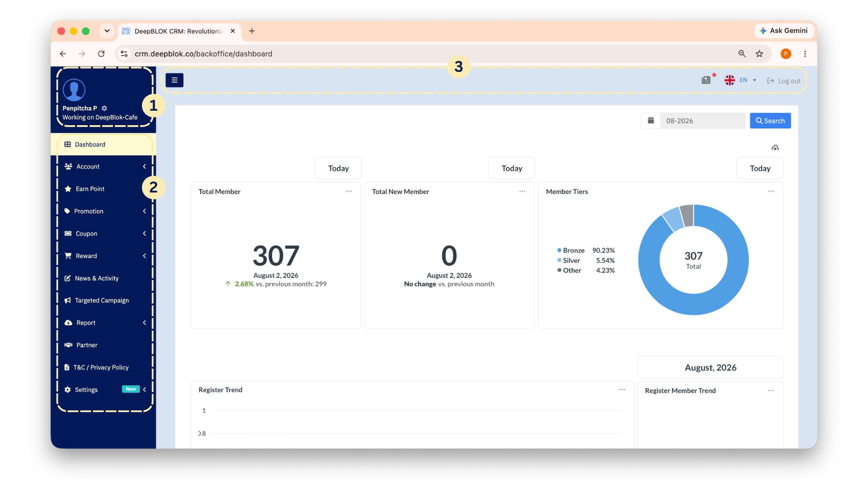Click the Settings gear icon in sidebar
868x488 pixels.
(68, 390)
